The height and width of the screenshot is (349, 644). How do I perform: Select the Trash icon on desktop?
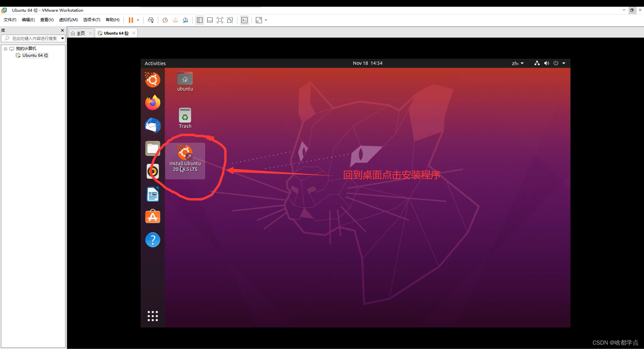185,118
